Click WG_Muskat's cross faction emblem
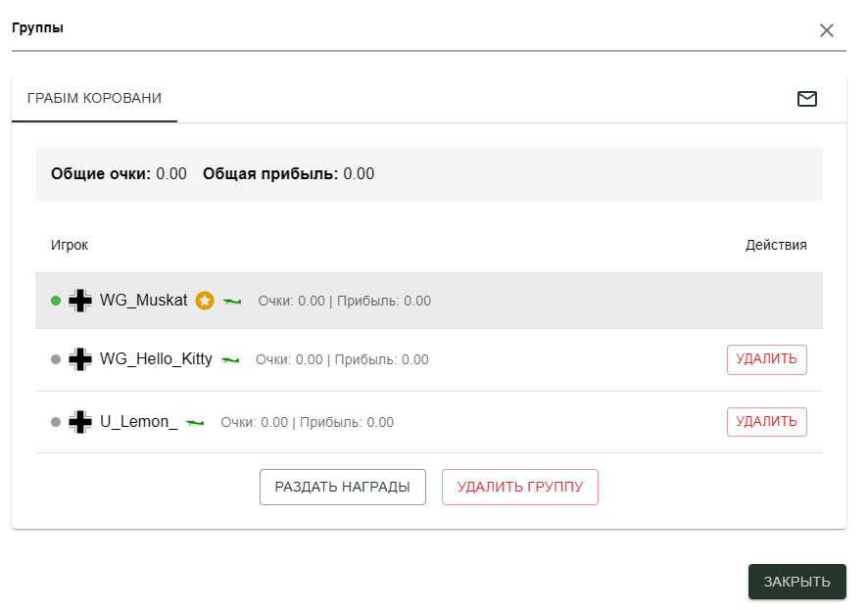Screen dimensions: 868x610 [x=80, y=301]
